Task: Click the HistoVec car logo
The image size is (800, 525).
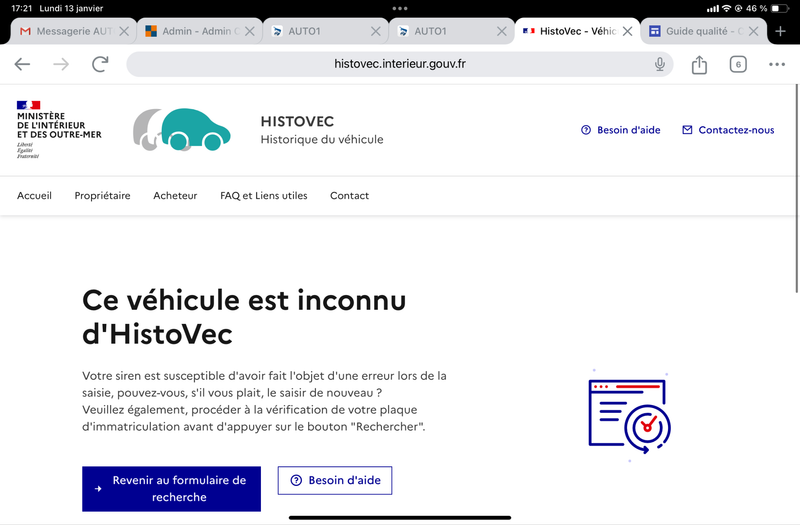Action: [x=182, y=130]
